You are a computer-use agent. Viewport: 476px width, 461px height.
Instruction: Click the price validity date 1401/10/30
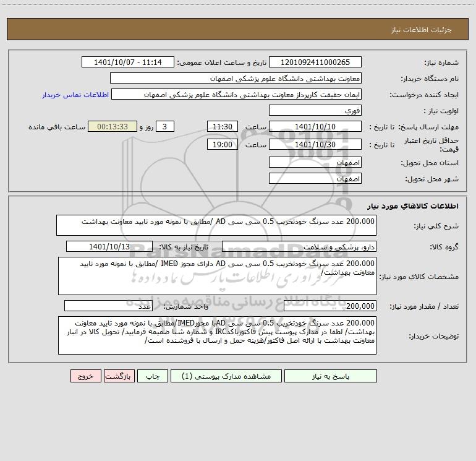[315, 144]
